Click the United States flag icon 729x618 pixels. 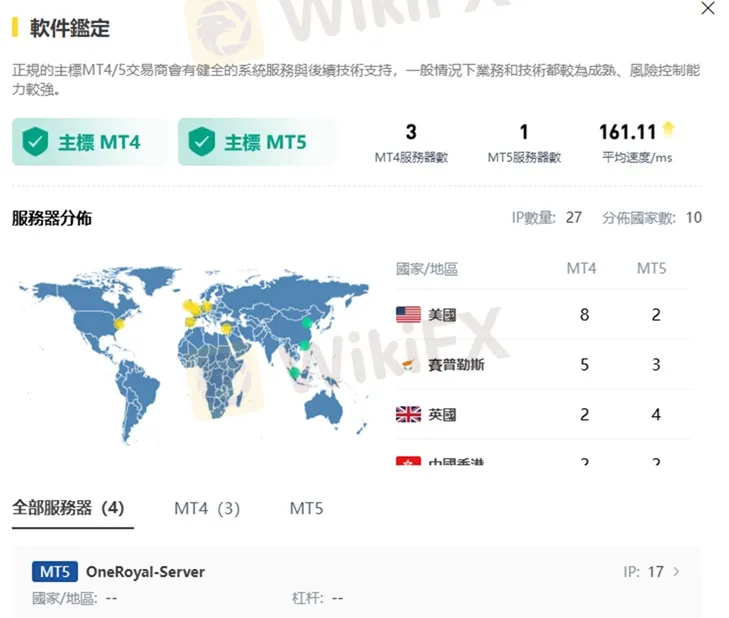[408, 315]
